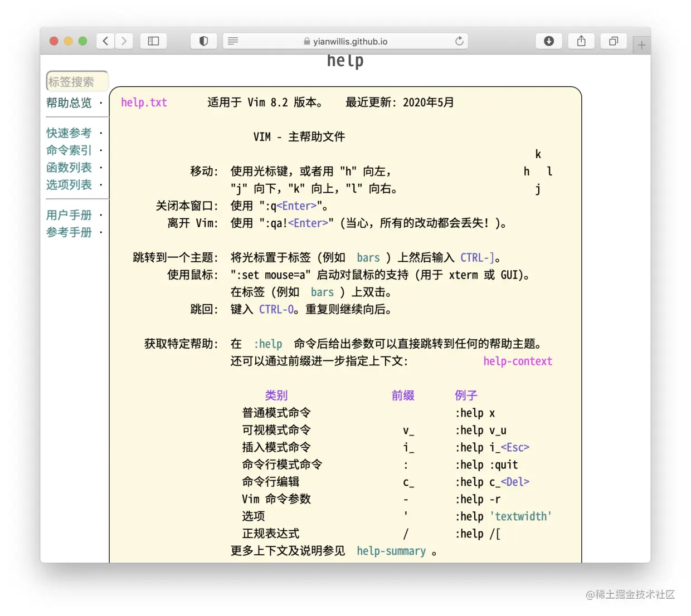
Task: Click bars link in 跳转到一个主题 line
Action: pyautogui.click(x=368, y=258)
